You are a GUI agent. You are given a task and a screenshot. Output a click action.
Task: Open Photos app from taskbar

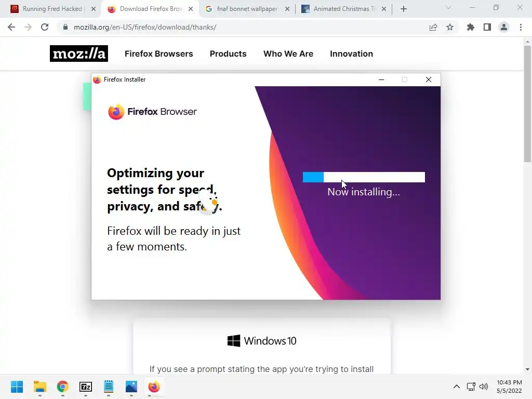point(131,387)
